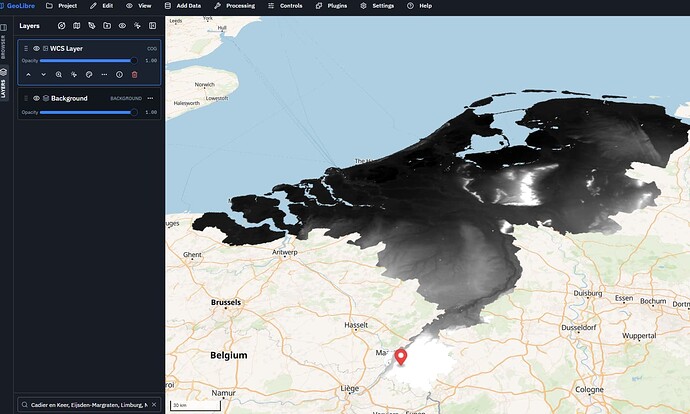Viewport: 690px width, 414px height.
Task: Open the Add Data menu
Action: coord(183,6)
